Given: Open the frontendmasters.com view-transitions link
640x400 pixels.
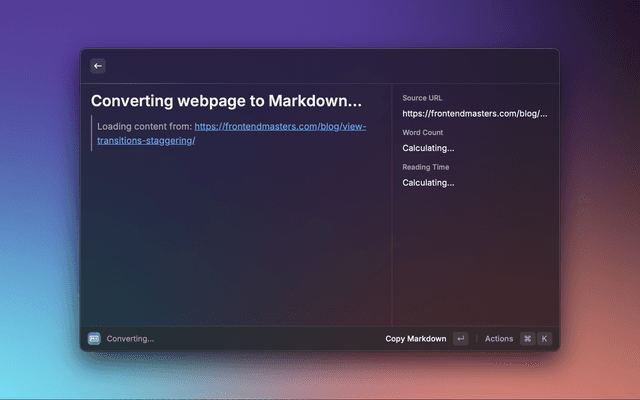Looking at the screenshot, I should pyautogui.click(x=280, y=127).
